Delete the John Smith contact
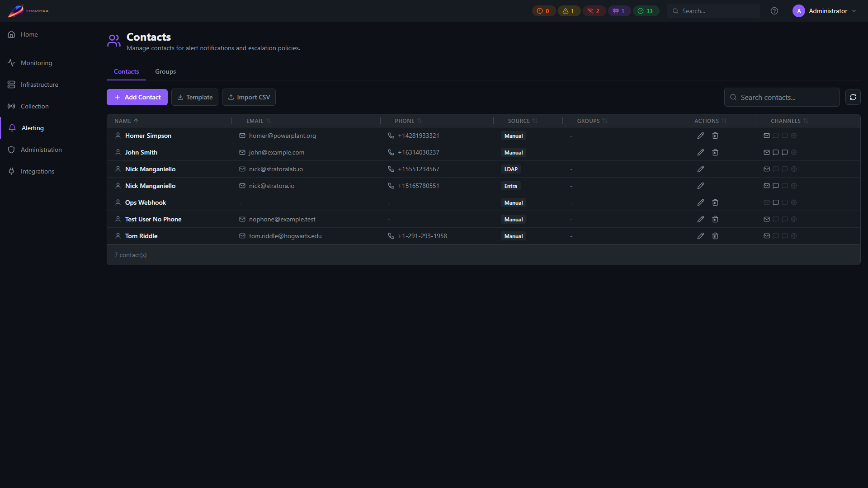The height and width of the screenshot is (488, 868). point(715,152)
